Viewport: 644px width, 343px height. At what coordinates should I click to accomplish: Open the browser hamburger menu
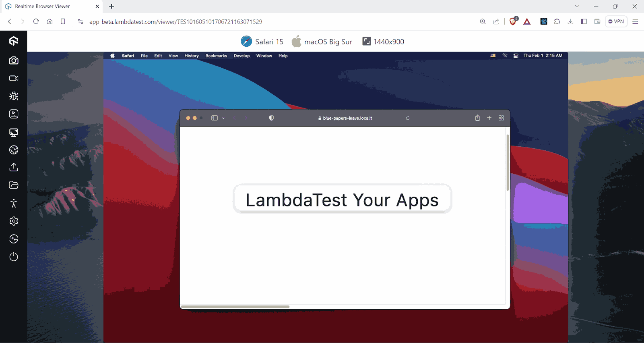point(635,22)
